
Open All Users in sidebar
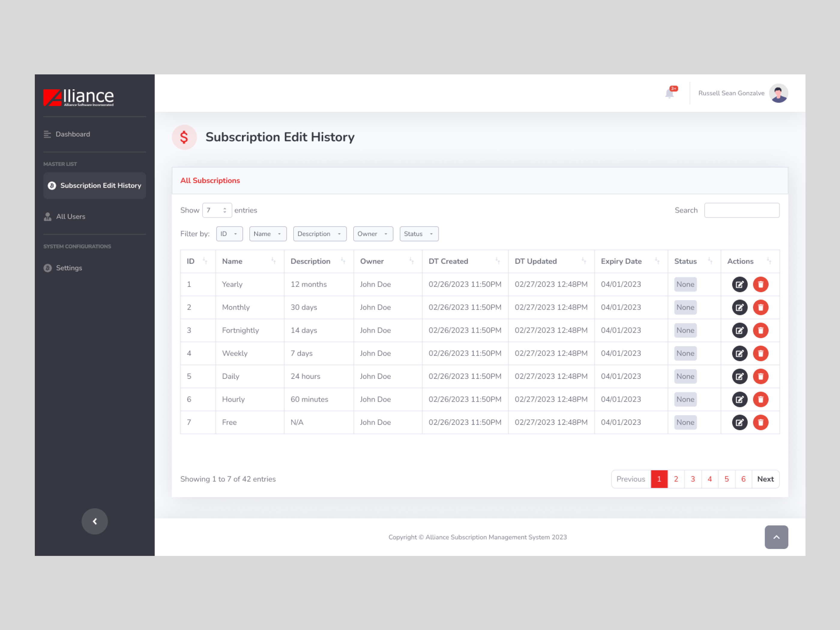tap(71, 217)
